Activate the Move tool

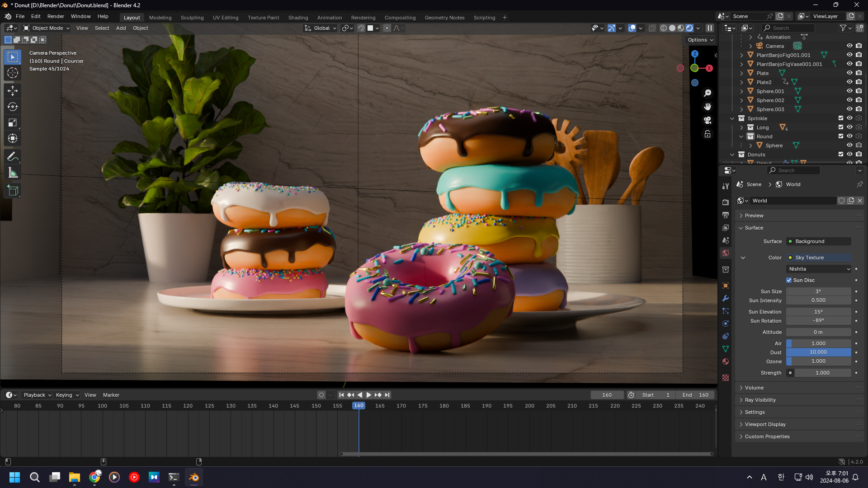[x=13, y=91]
